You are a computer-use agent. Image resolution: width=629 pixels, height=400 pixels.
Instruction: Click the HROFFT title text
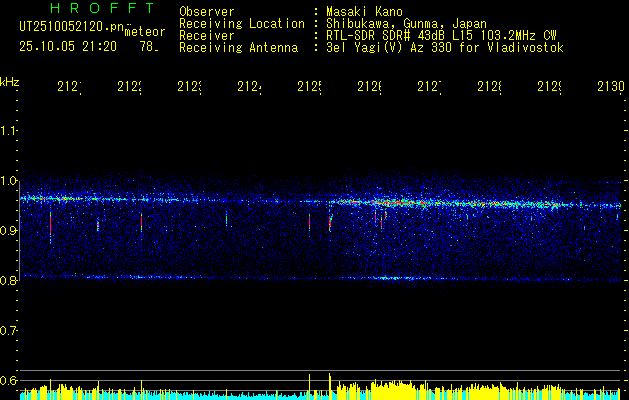tap(102, 8)
